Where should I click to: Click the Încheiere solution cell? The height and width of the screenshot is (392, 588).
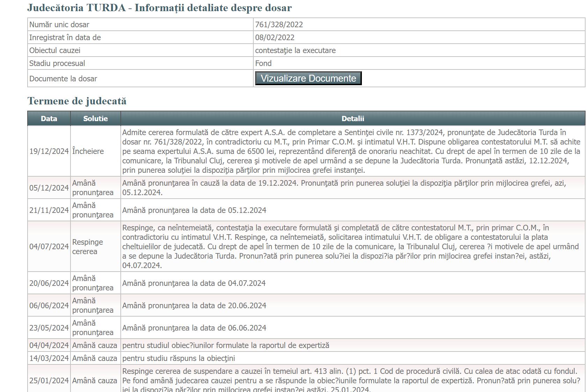coord(88,151)
